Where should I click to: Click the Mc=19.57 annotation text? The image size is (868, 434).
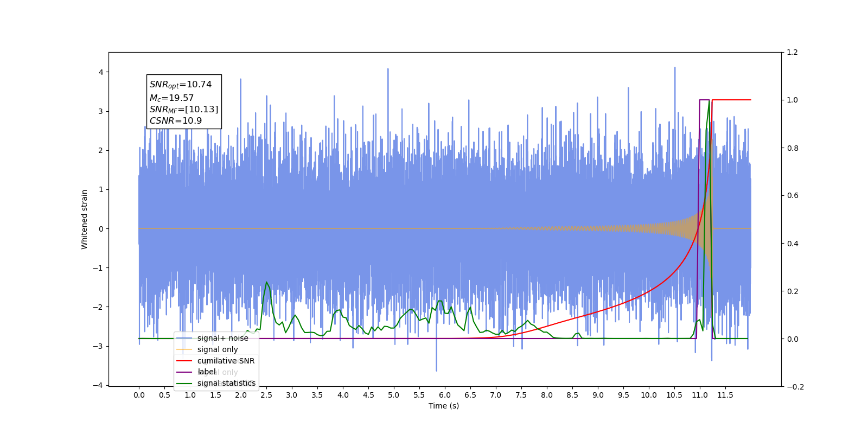171,98
